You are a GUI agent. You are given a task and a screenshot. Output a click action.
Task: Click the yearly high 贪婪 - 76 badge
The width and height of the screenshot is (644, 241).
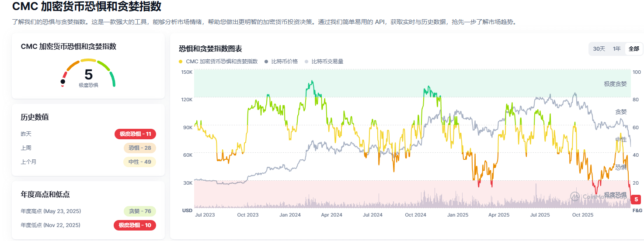[x=140, y=211]
